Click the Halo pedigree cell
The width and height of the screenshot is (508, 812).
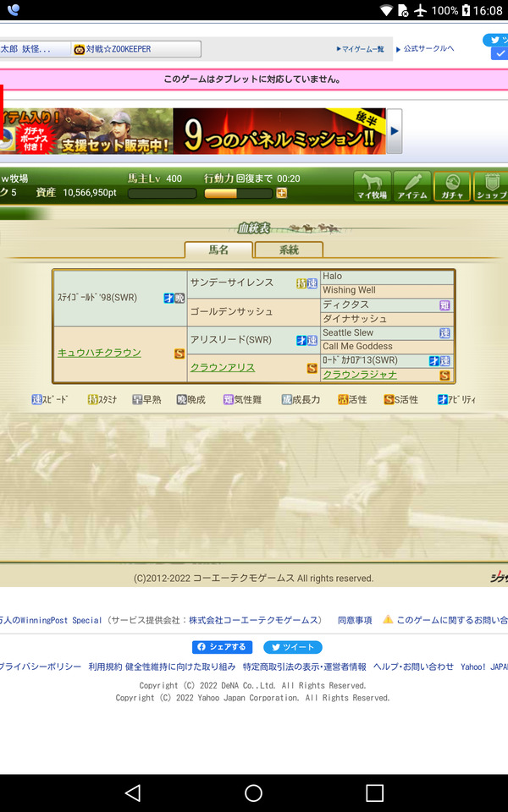coord(387,277)
